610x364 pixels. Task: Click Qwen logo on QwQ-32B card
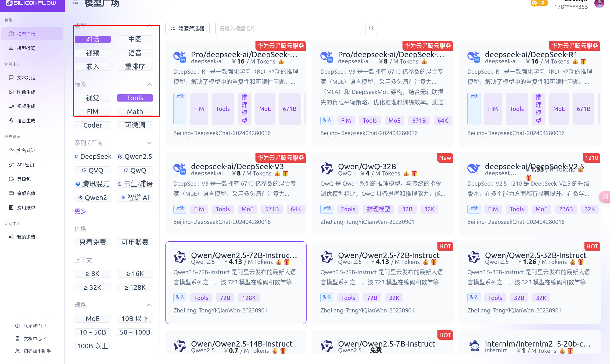[327, 169]
